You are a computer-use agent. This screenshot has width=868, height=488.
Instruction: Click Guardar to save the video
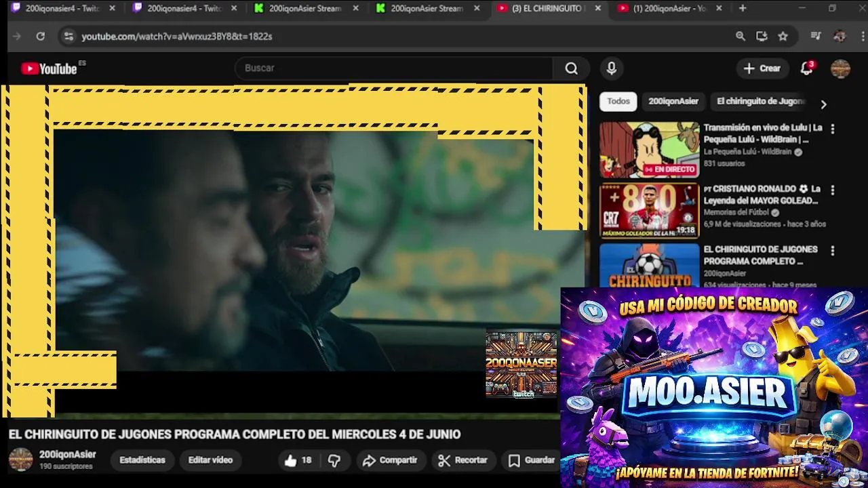click(532, 460)
